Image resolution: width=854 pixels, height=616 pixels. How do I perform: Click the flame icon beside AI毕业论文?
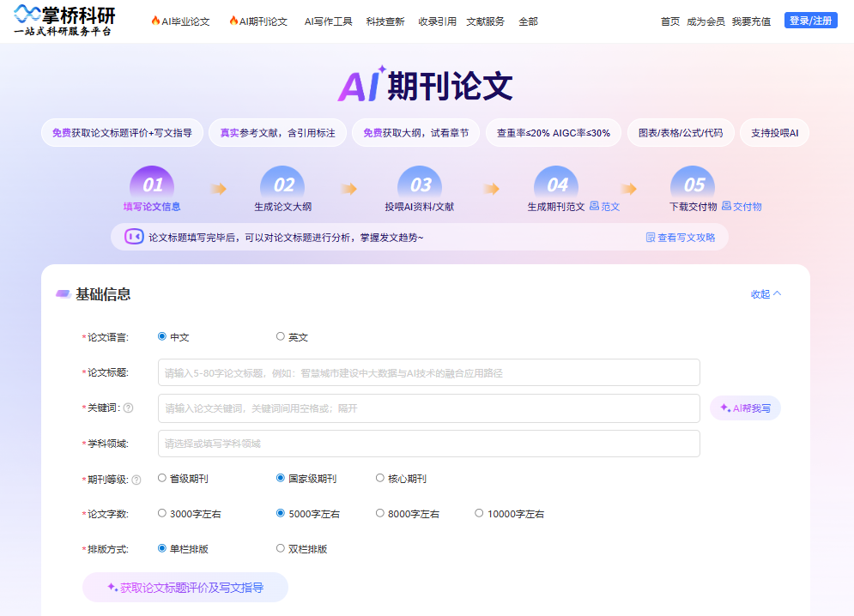pos(155,21)
